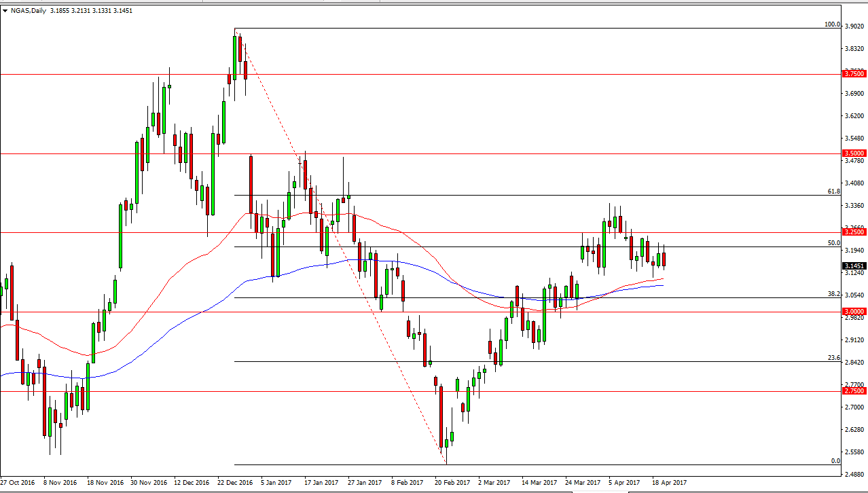Click the 27 Oct 2016 axis label
868x493 pixels.
(18, 483)
